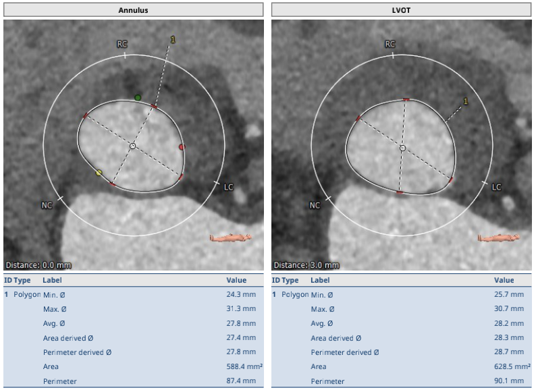Click the Distance 3.0 mm readout in LVOT
536x392 pixels.
click(306, 265)
